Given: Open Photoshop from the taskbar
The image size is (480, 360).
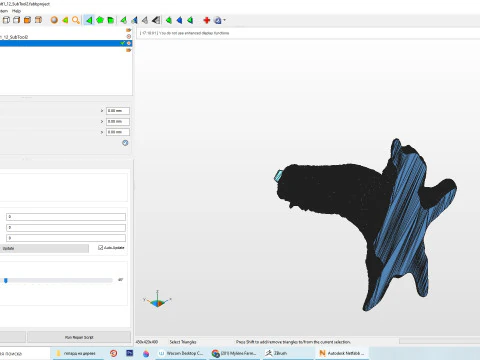Looking at the screenshot, I should click(130, 353).
